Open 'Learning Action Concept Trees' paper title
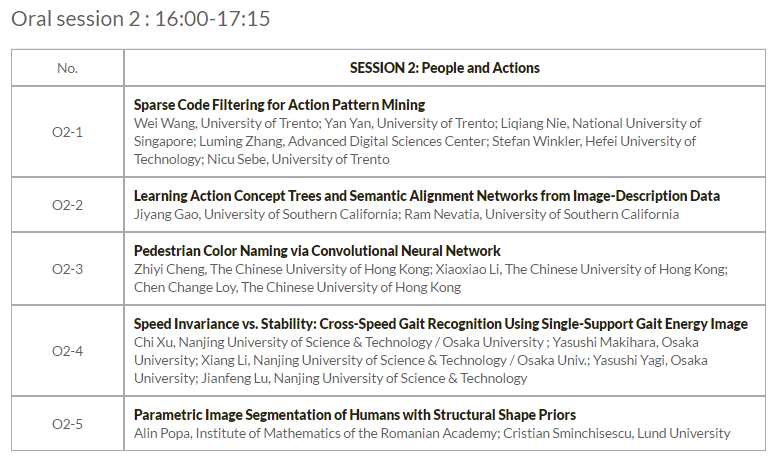Screen dimensions: 773x466 tap(426, 196)
